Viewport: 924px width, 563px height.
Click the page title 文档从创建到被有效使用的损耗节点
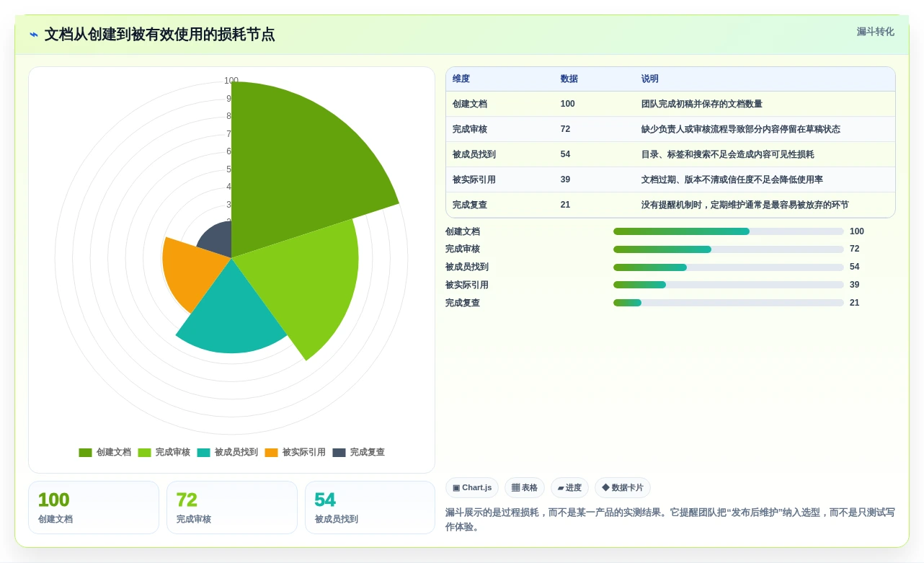click(x=159, y=35)
